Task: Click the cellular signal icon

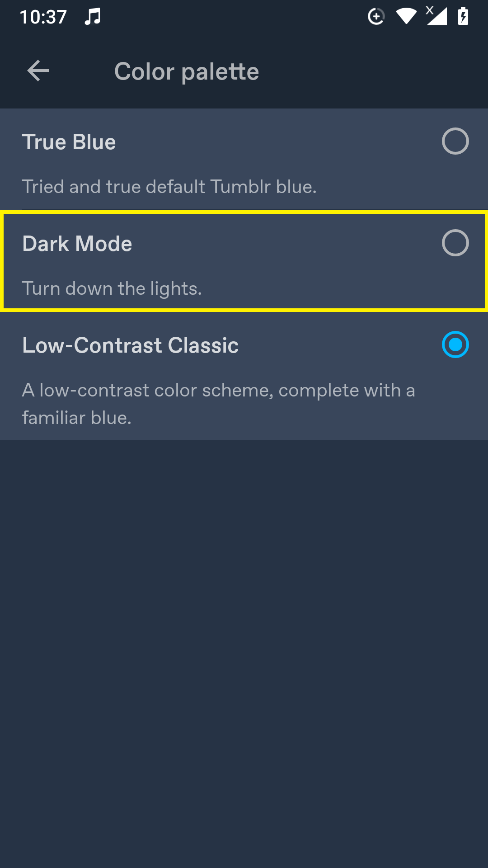Action: click(435, 17)
